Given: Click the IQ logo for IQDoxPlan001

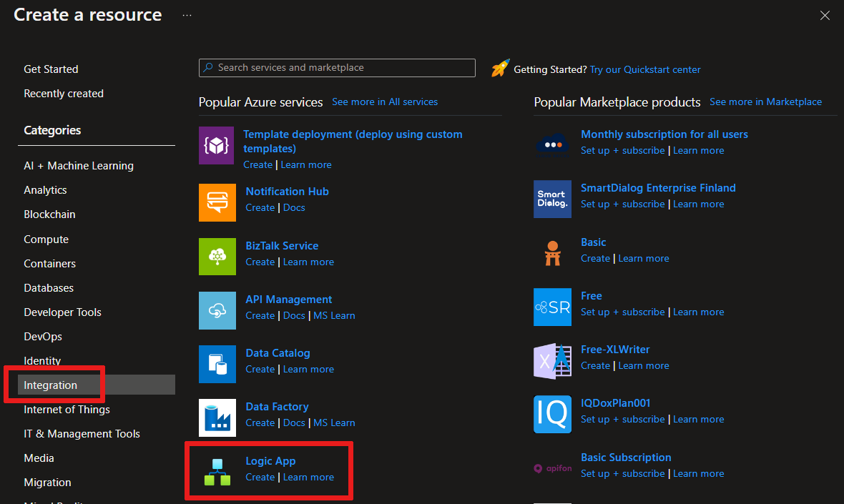Looking at the screenshot, I should 552,414.
